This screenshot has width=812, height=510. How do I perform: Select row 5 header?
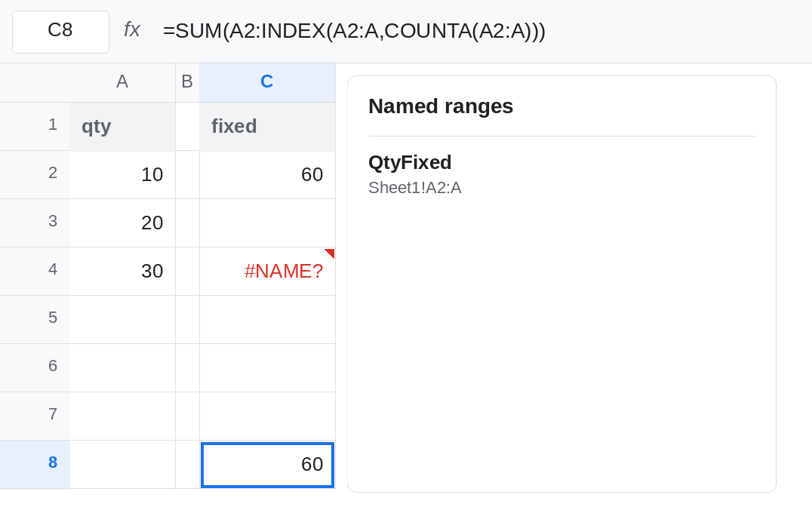click(35, 319)
